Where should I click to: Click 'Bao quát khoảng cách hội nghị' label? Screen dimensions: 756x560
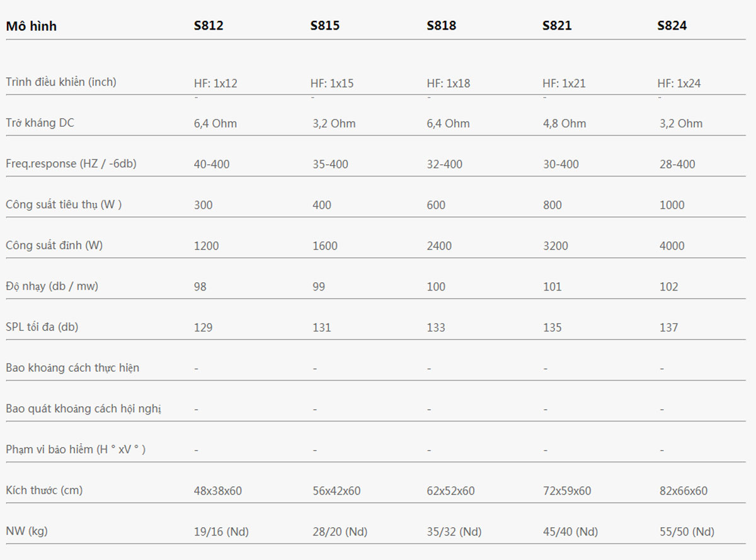tap(84, 409)
